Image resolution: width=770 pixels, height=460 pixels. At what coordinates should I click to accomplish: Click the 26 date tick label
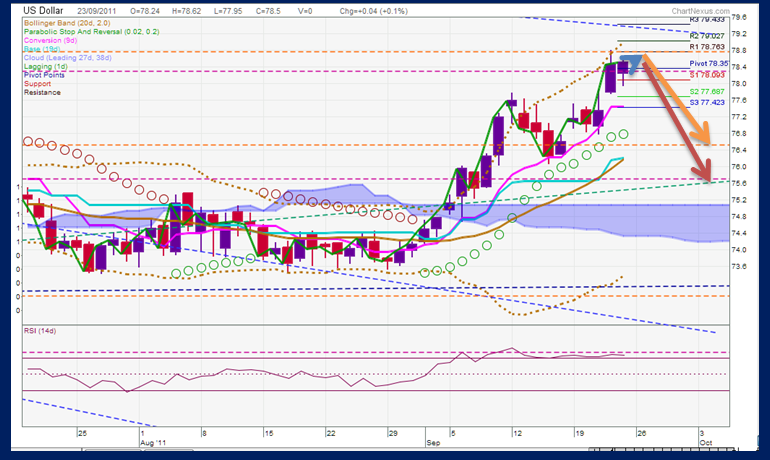pyautogui.click(x=641, y=433)
